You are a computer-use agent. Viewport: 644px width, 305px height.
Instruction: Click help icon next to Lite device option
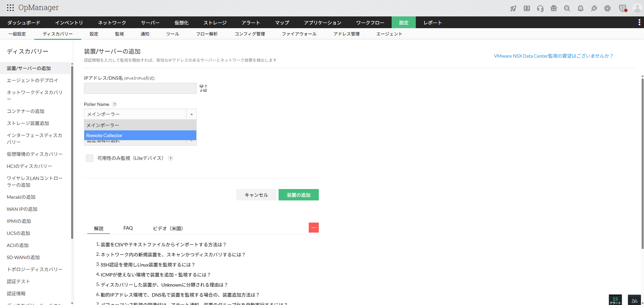click(x=170, y=158)
